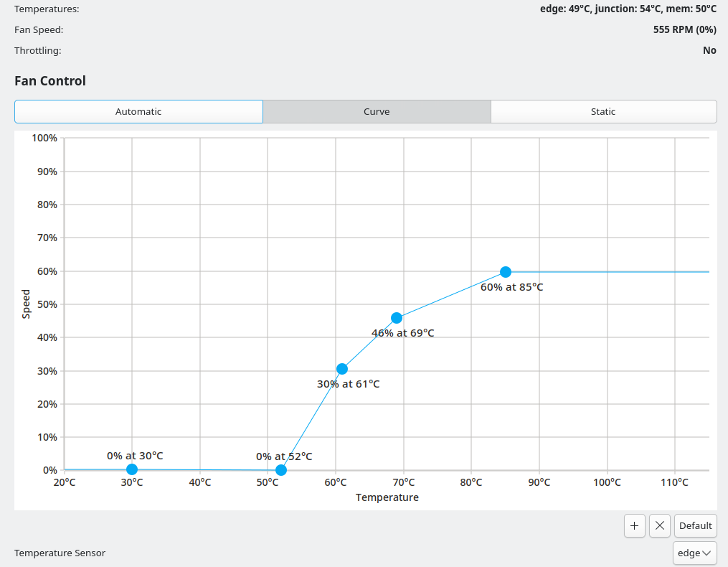The width and height of the screenshot is (728, 567).
Task: Select the 0% at 30°C curve point
Action: click(132, 469)
